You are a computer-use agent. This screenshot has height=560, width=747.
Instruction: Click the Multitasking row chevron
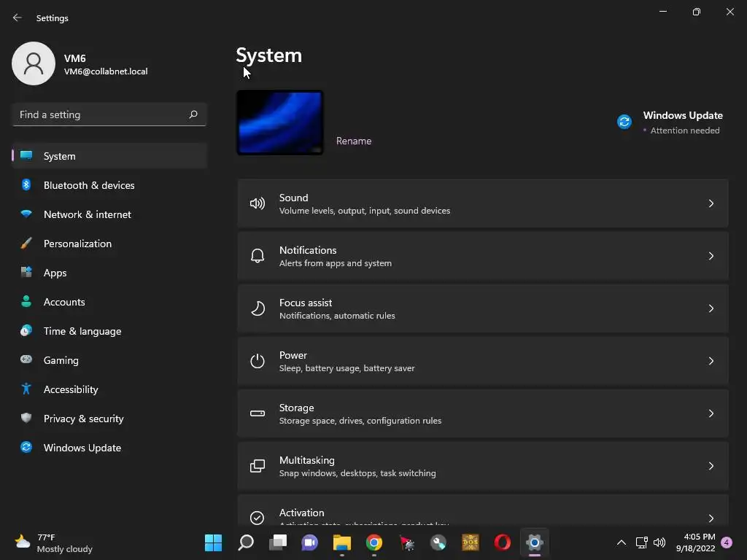pyautogui.click(x=711, y=466)
